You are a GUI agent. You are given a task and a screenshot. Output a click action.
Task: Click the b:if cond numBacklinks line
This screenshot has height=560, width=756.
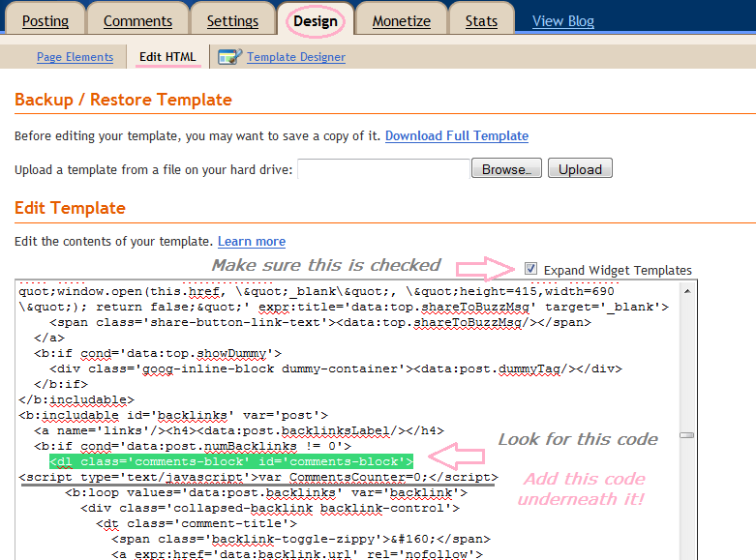193,446
